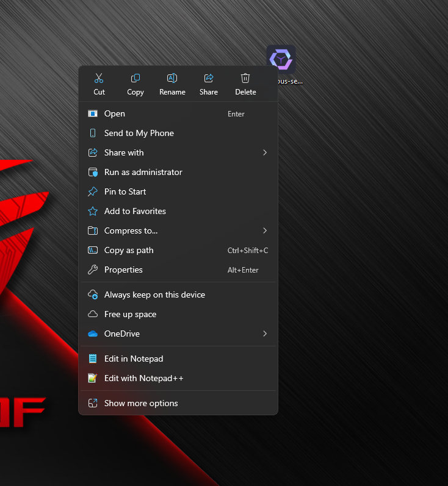Select Run as administrator
Viewport: 448px width, 486px height.
tap(143, 172)
